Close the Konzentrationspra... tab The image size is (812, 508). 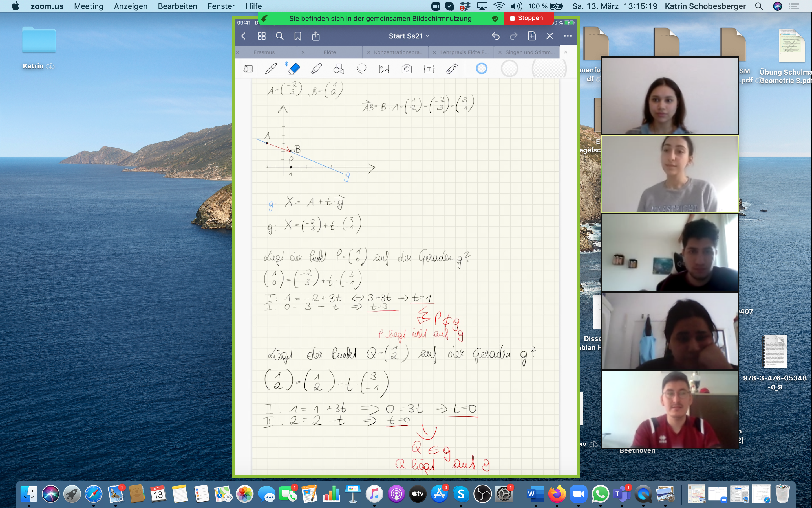(369, 52)
